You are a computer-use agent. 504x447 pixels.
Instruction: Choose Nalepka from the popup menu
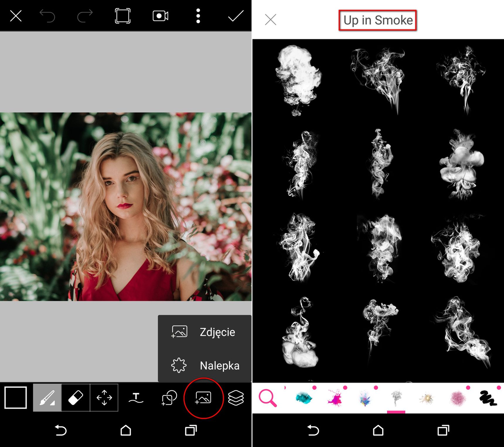[205, 365]
